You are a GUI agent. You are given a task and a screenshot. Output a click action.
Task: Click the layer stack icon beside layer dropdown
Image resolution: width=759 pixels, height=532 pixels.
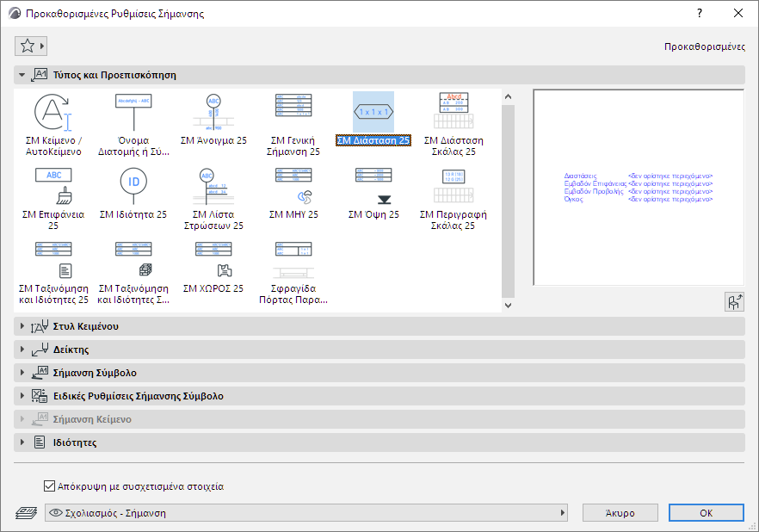pos(26,513)
